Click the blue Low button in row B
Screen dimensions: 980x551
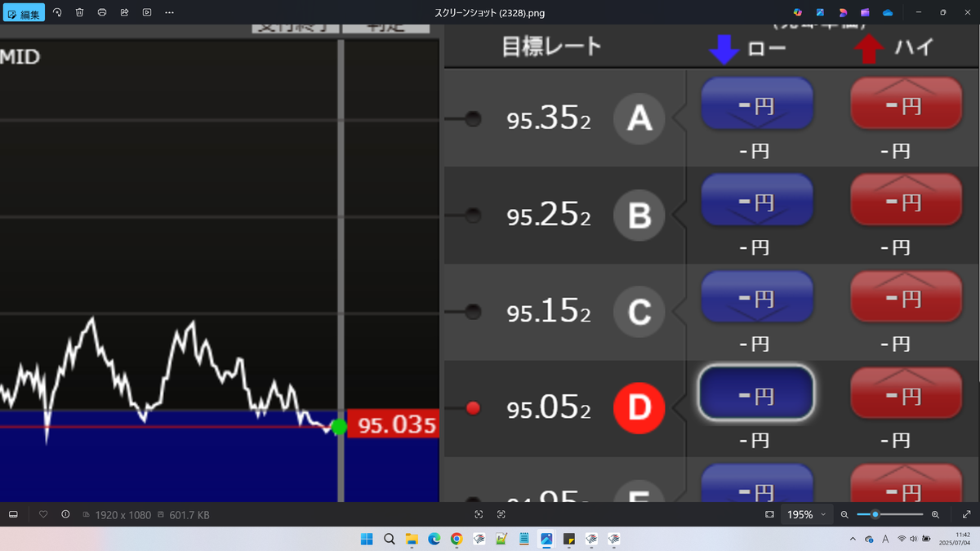tap(757, 200)
